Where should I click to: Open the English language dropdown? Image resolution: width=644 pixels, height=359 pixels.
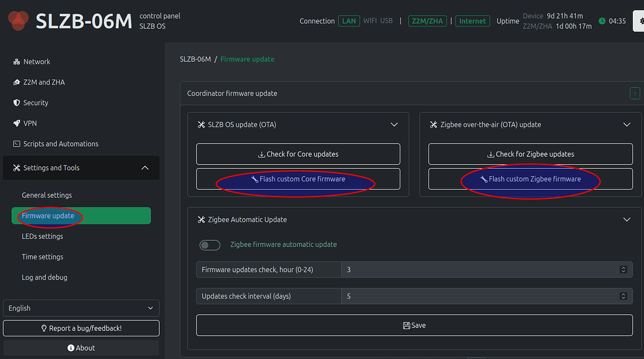coord(81,308)
